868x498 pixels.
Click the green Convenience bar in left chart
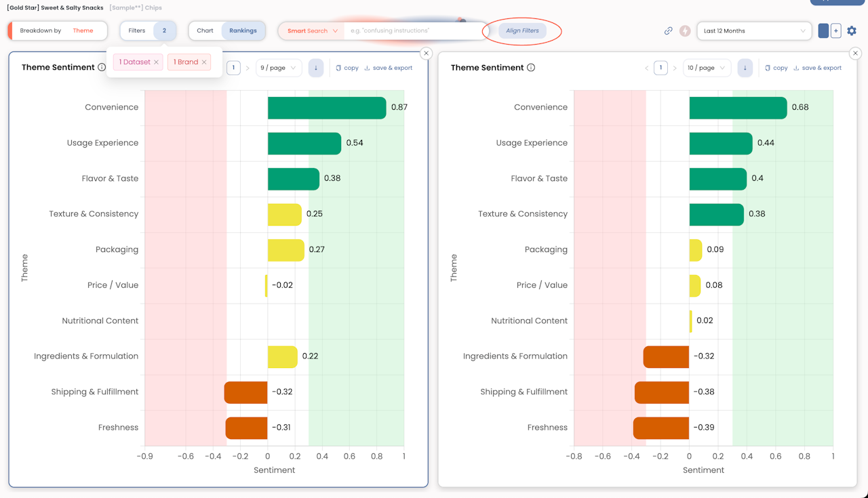(x=326, y=108)
